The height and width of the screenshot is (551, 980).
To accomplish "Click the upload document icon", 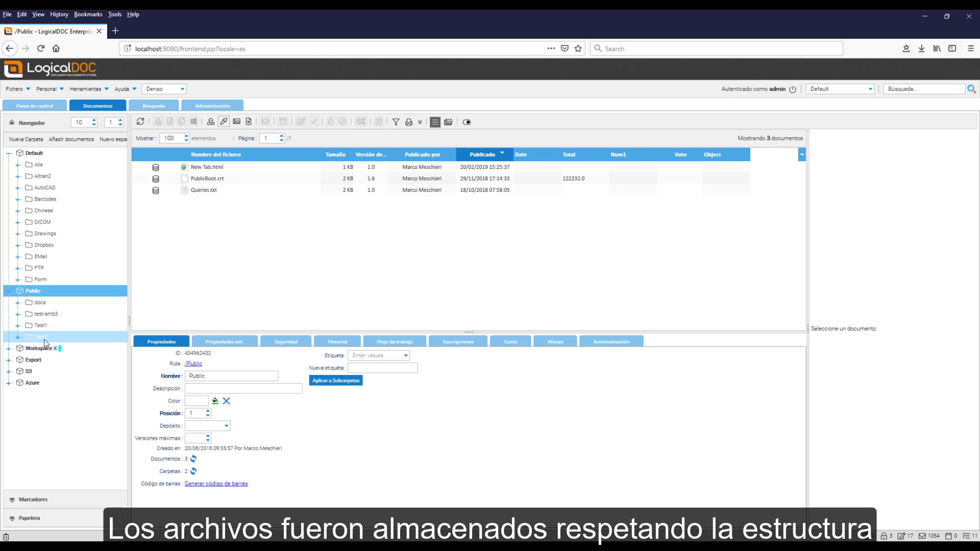I will click(x=210, y=122).
